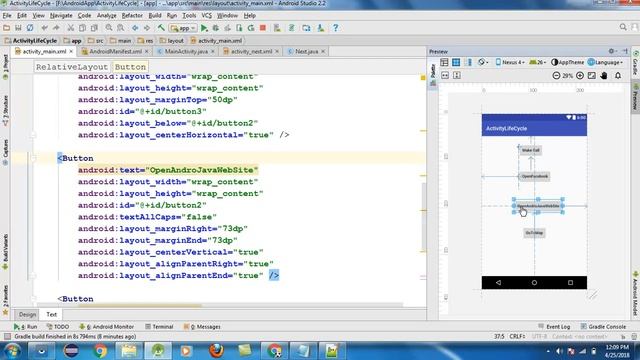The width and height of the screenshot is (640, 360).
Task: Click the AppTheme selector button
Action: [568, 62]
